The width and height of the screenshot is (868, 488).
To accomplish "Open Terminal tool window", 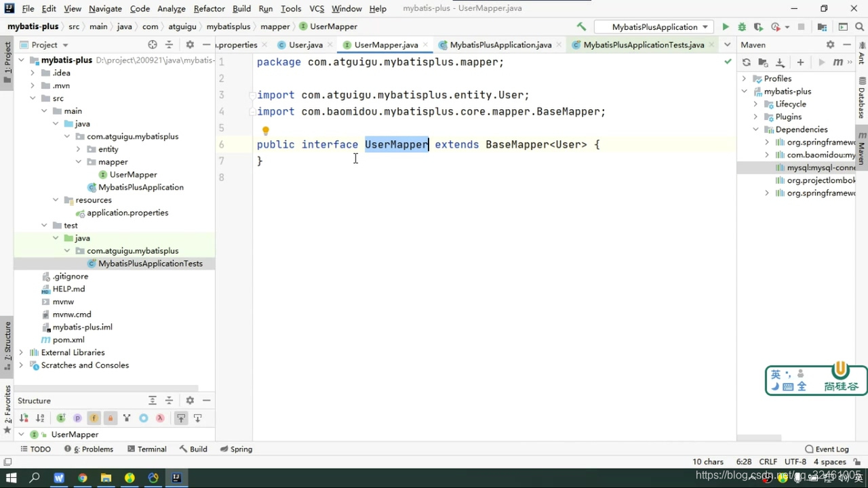I will (146, 449).
